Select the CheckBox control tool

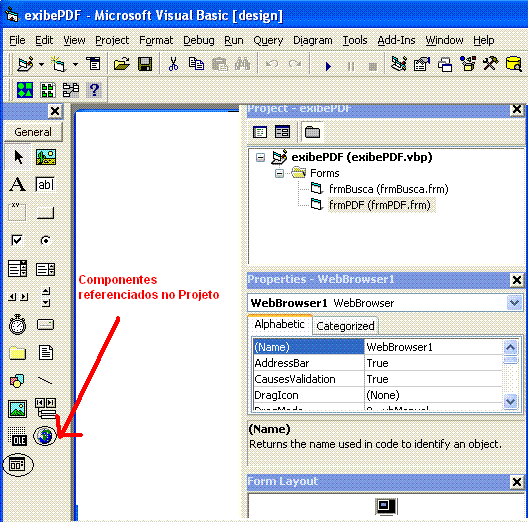coord(17,240)
